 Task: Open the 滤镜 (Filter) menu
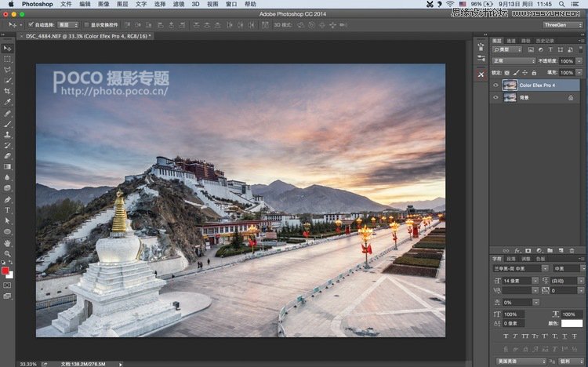click(179, 4)
